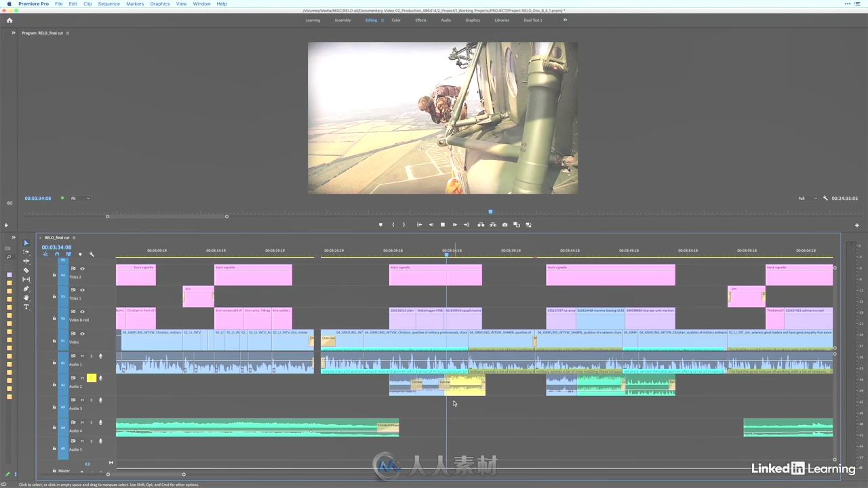Toggle insert sequences as nests
This screenshot has height=488, width=868.
45,254
